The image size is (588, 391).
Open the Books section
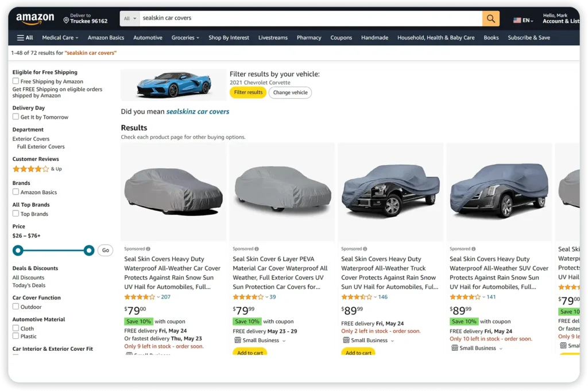[491, 37]
